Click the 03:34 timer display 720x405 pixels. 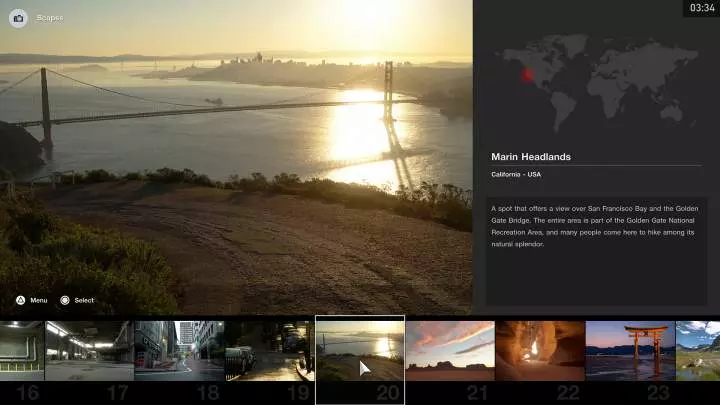pyautogui.click(x=700, y=9)
